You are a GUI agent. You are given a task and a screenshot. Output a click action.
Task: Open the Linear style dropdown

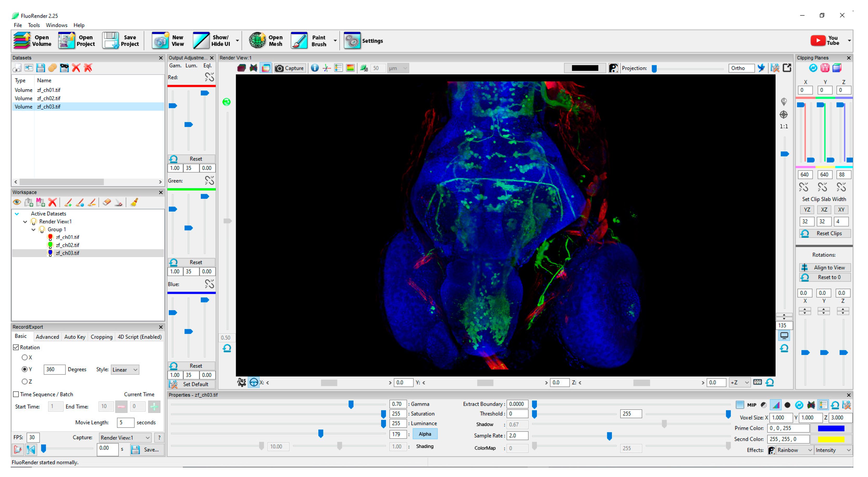coord(125,370)
